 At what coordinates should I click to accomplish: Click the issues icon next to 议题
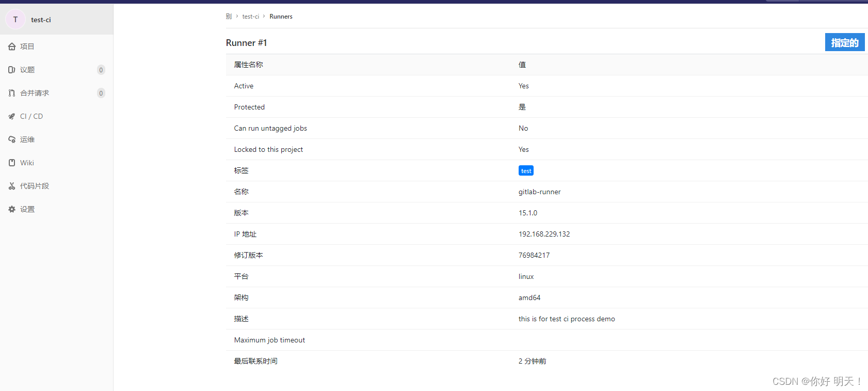[x=12, y=70]
